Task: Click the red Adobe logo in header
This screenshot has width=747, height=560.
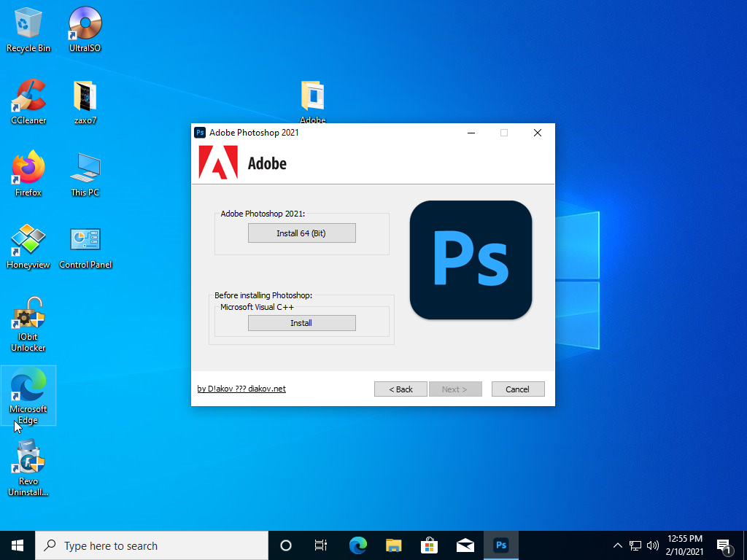Action: click(x=218, y=163)
